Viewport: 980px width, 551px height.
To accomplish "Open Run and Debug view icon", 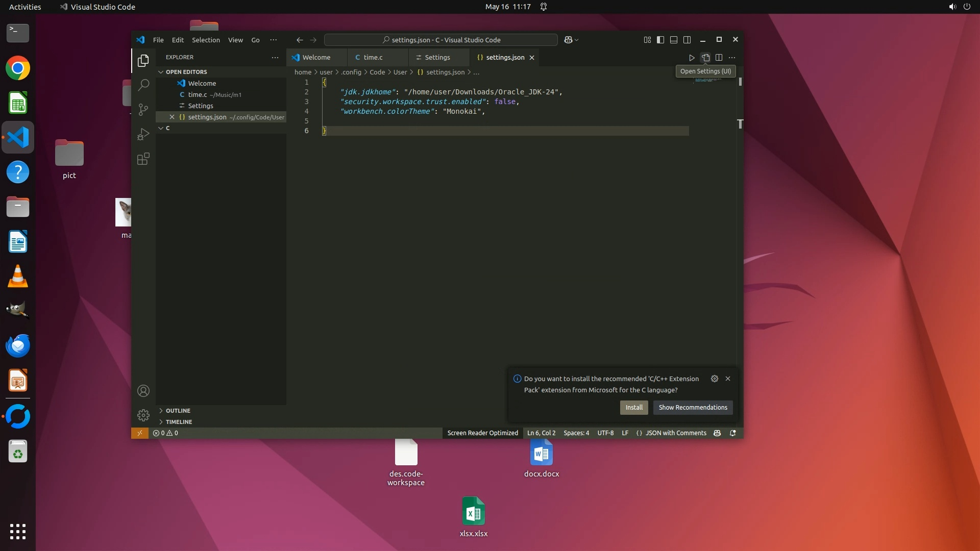I will [x=143, y=134].
